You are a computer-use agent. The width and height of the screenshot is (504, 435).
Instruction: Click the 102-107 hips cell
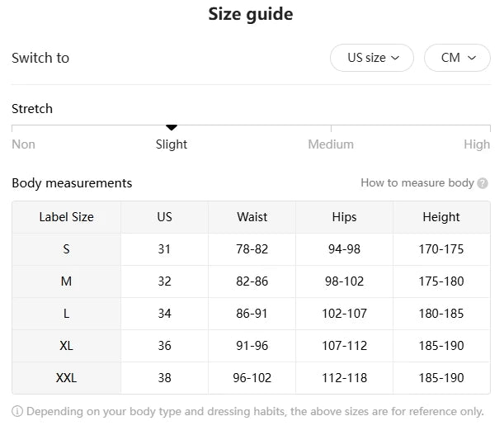click(x=344, y=314)
